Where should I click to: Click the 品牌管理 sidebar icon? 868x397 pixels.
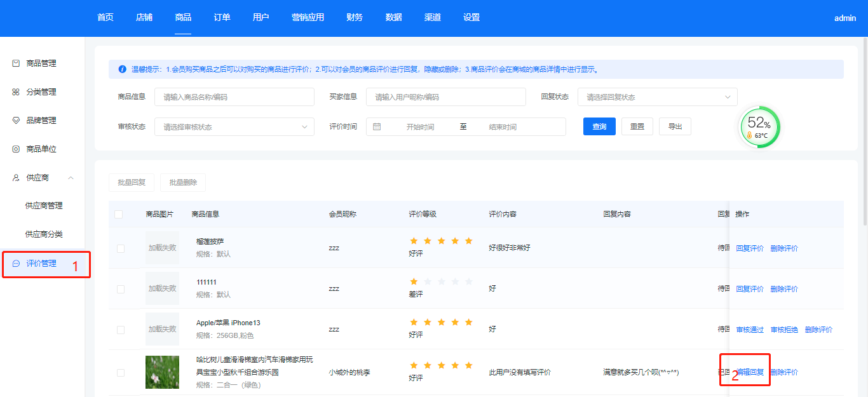17,121
